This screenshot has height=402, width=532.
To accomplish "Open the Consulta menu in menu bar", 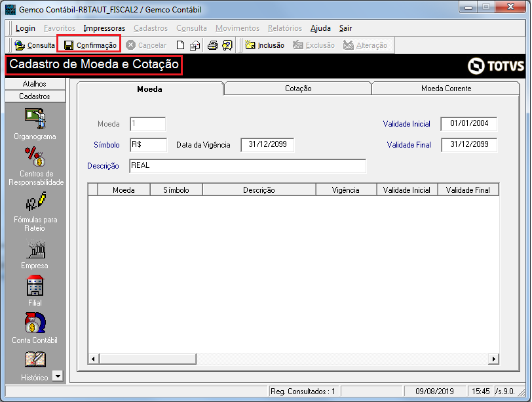I will [x=192, y=28].
